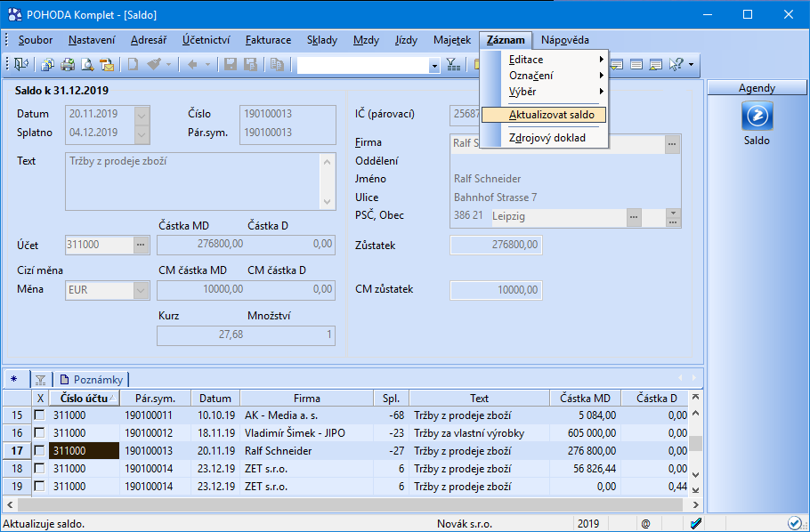Click the scroll-down arrow in the Text box
Image resolution: width=810 pixels, height=532 pixels.
[x=327, y=202]
